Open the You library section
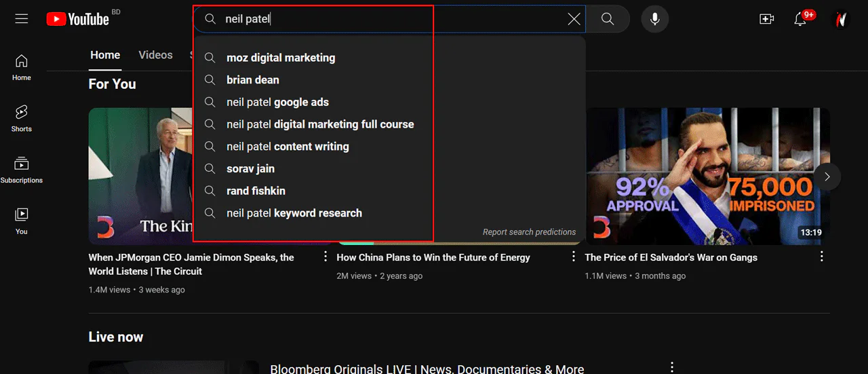The image size is (868, 374). (22, 221)
